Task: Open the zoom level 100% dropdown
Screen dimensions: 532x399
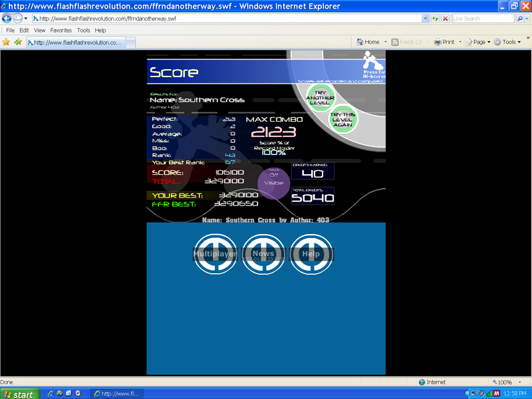Action: (x=508, y=382)
